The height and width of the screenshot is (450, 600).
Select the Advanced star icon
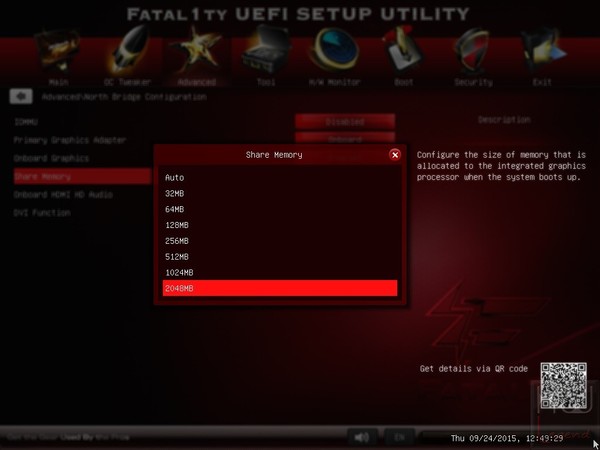click(x=196, y=51)
